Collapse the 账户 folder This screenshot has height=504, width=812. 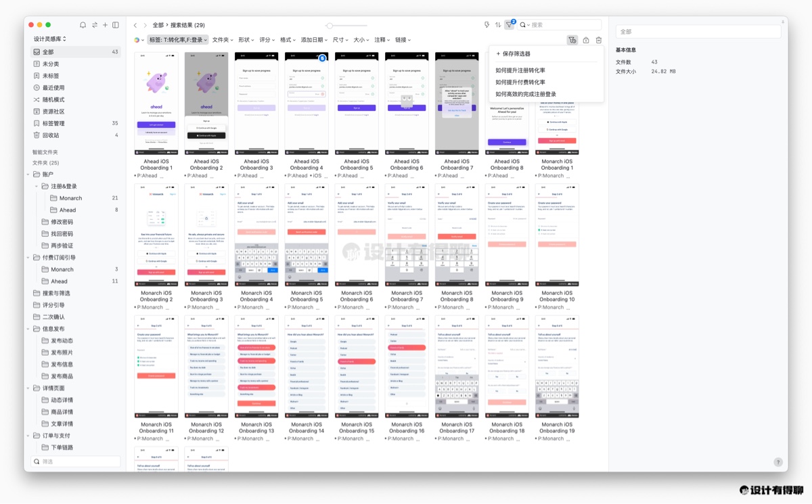(29, 175)
